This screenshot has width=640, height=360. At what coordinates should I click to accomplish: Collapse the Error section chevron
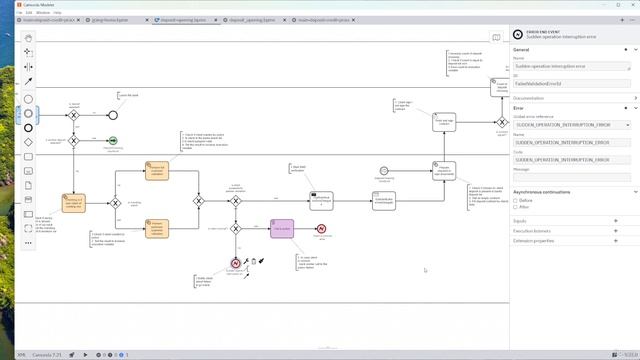click(636, 108)
